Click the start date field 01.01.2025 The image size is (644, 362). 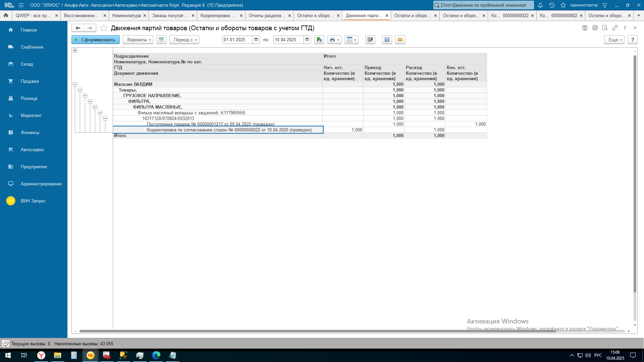[x=237, y=40]
